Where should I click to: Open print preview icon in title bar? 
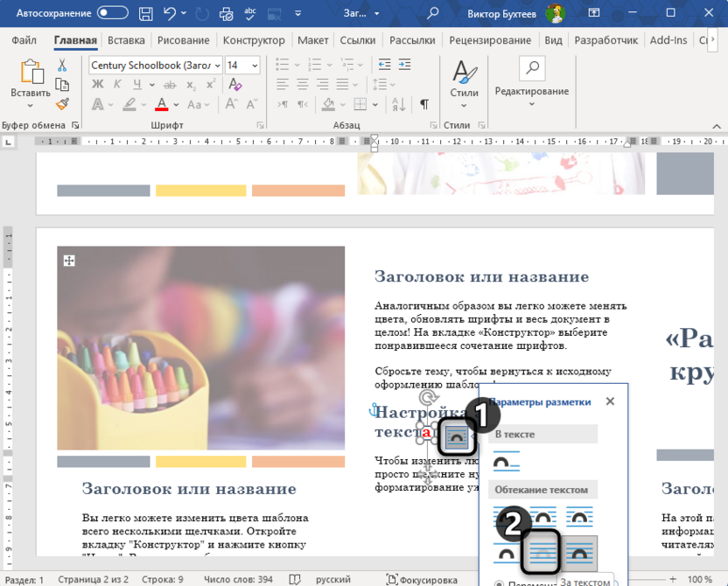point(226,13)
